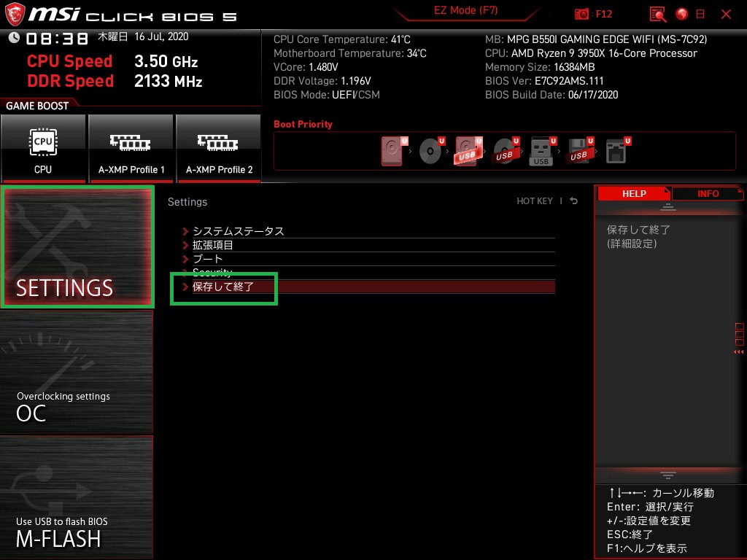Click the date 16 Jul, 2020
Viewport: 747px width, 560px height.
click(161, 36)
